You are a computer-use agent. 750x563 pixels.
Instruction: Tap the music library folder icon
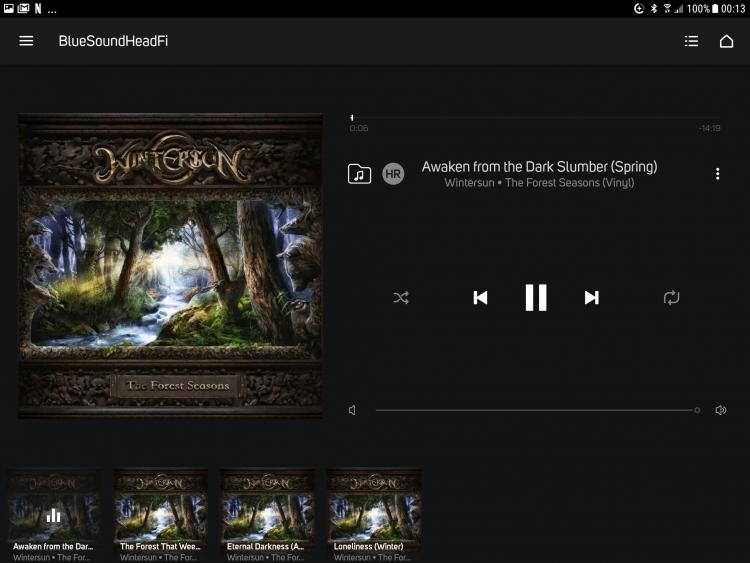tap(359, 174)
